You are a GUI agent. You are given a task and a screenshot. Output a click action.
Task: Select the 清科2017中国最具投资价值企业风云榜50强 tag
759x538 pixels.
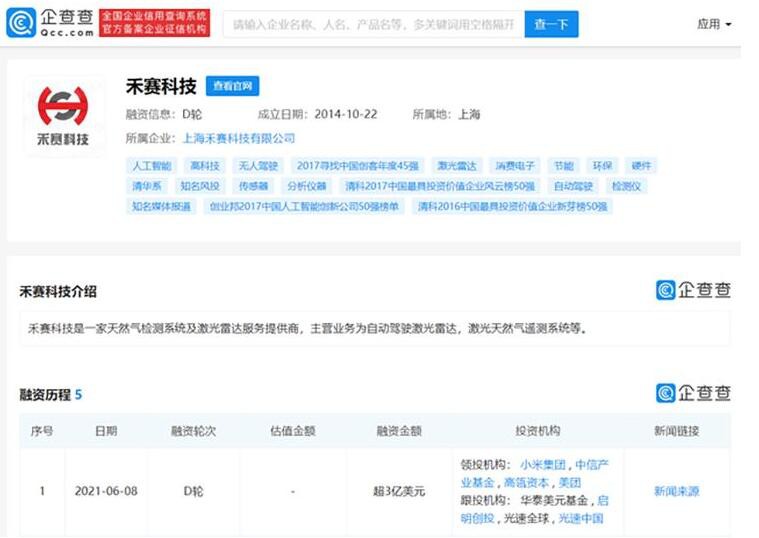coord(440,186)
